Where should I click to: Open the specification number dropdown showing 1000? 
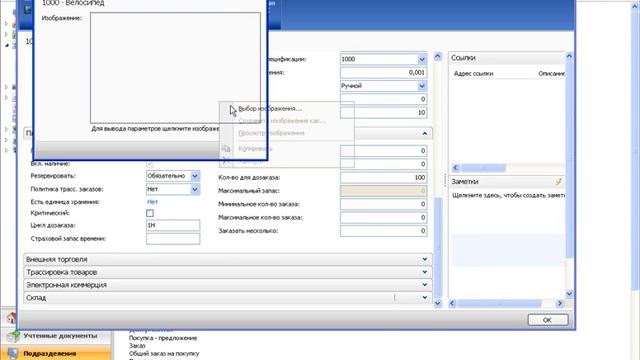click(422, 59)
